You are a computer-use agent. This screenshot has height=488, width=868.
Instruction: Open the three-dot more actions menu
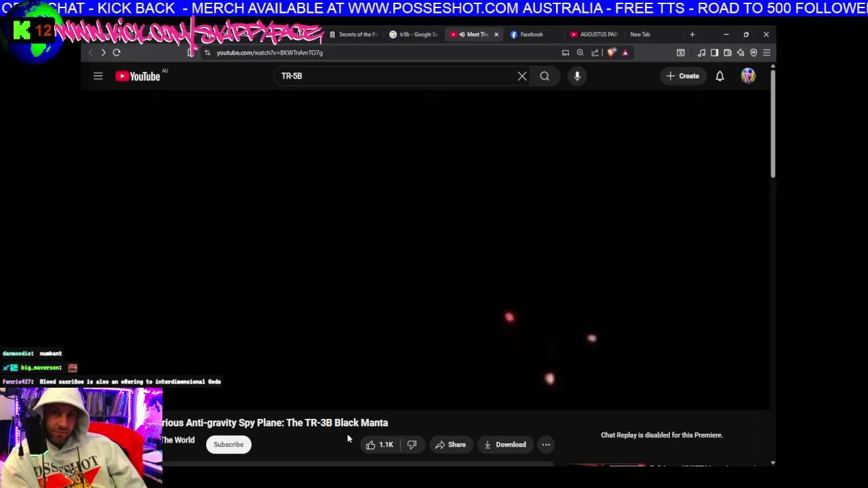coord(546,445)
